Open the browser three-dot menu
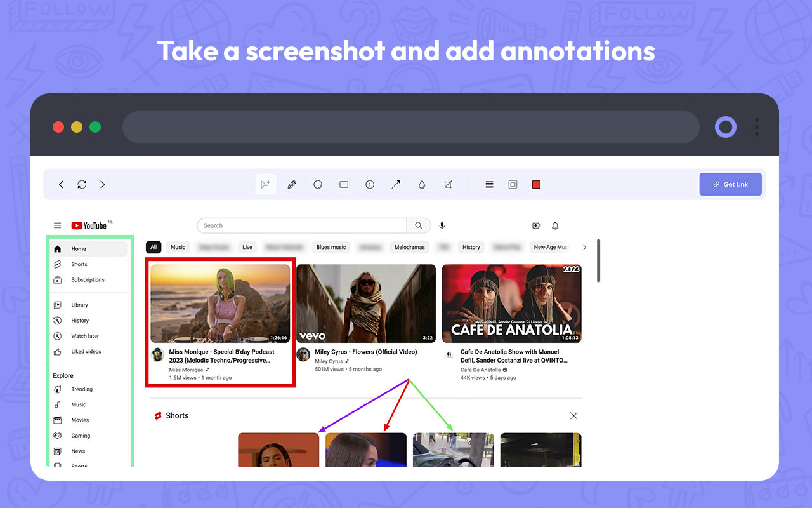The height and width of the screenshot is (508, 812). [x=757, y=127]
